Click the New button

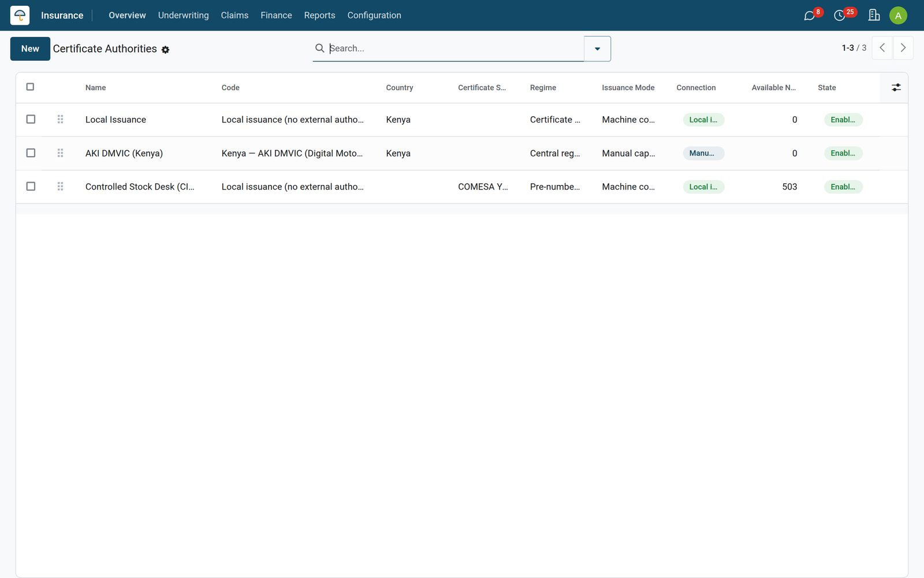coord(30,49)
